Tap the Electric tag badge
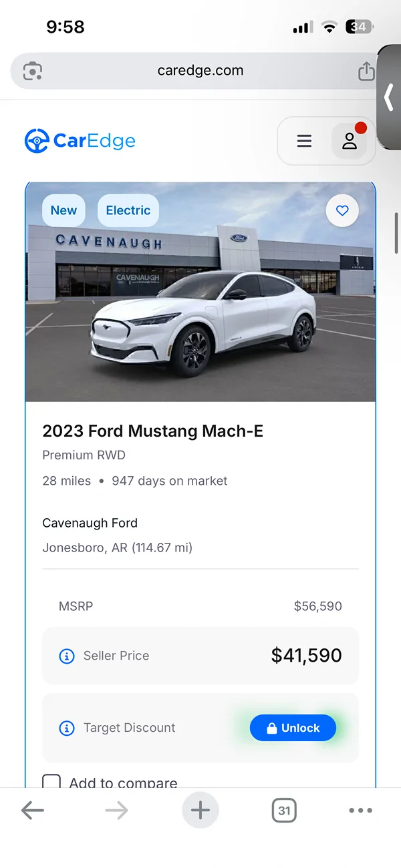The width and height of the screenshot is (401, 868). (128, 210)
